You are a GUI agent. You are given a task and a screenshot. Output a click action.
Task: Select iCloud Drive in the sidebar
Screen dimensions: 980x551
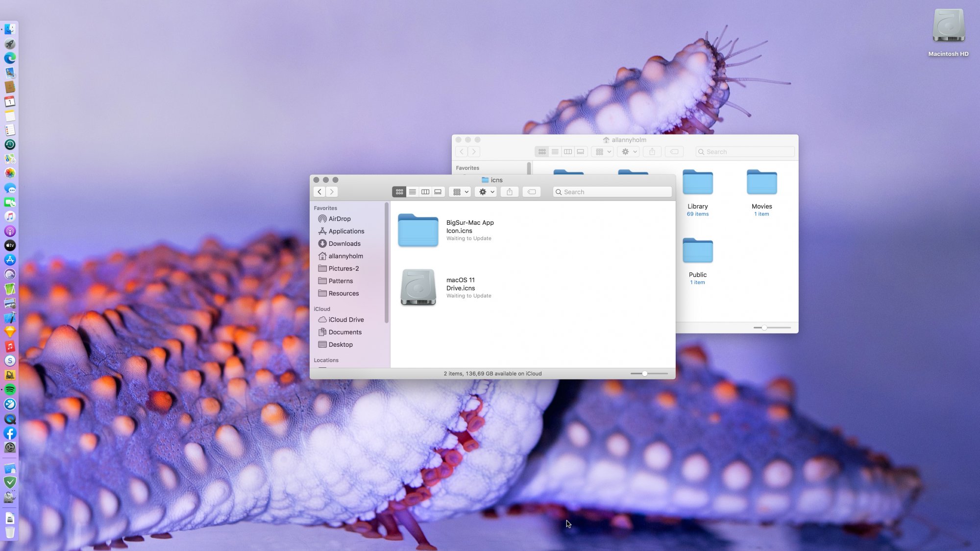pyautogui.click(x=346, y=319)
